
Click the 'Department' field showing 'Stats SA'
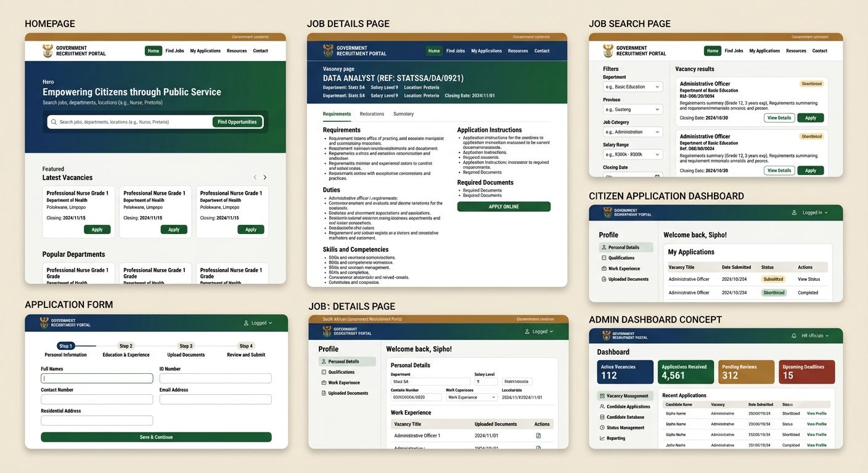[x=430, y=382]
